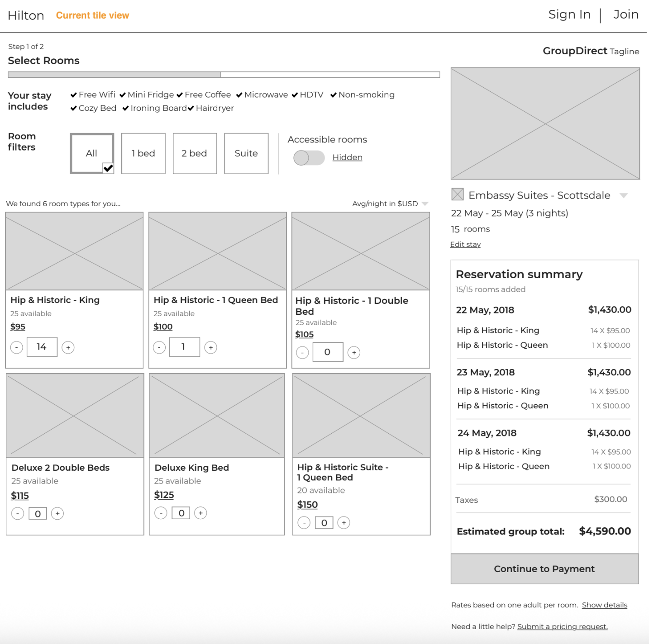
Task: Decrease Hip & Historic King room quantity
Action: (x=17, y=347)
